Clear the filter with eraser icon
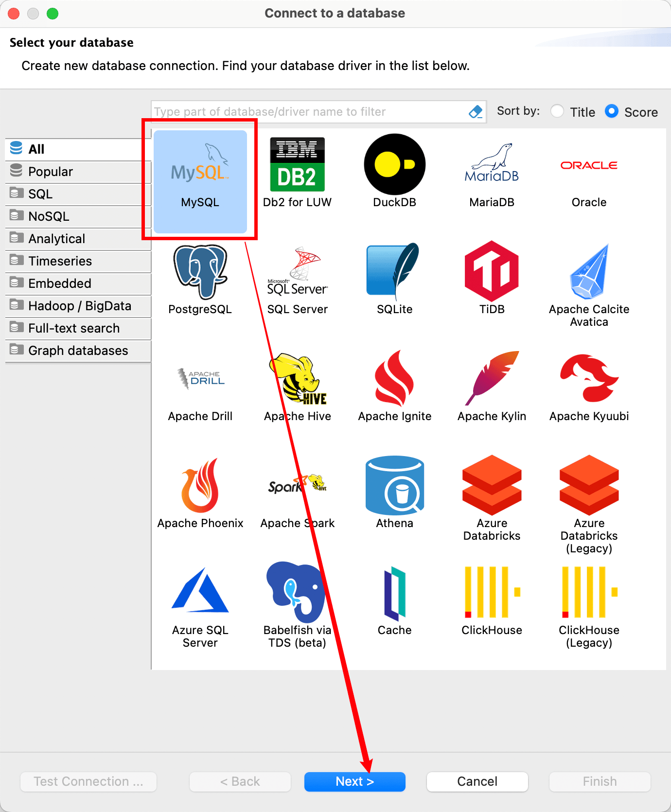 pos(476,112)
